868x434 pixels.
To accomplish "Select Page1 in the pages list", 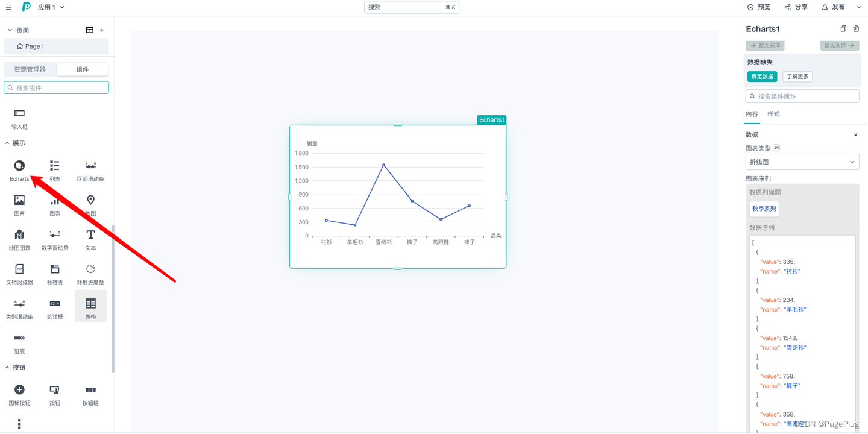I will point(56,46).
